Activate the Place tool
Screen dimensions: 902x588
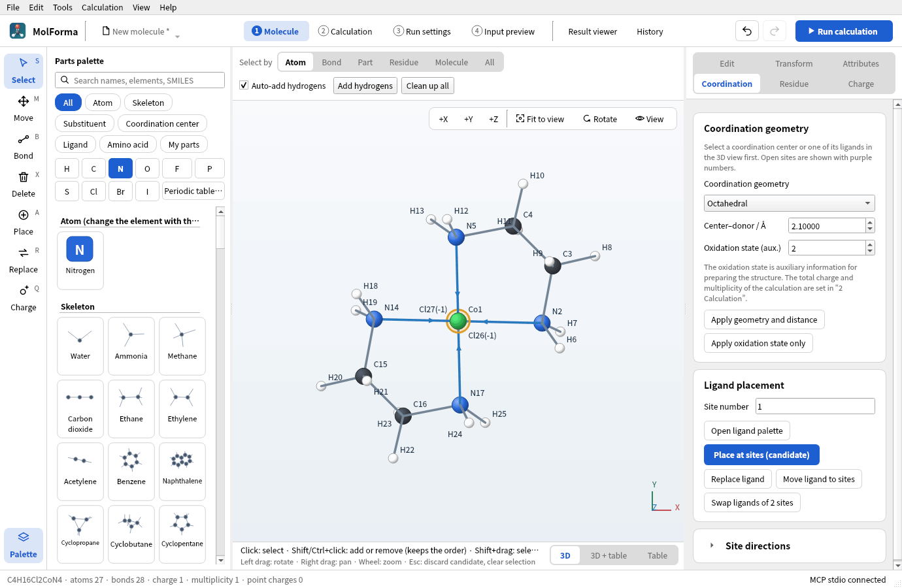pos(24,222)
